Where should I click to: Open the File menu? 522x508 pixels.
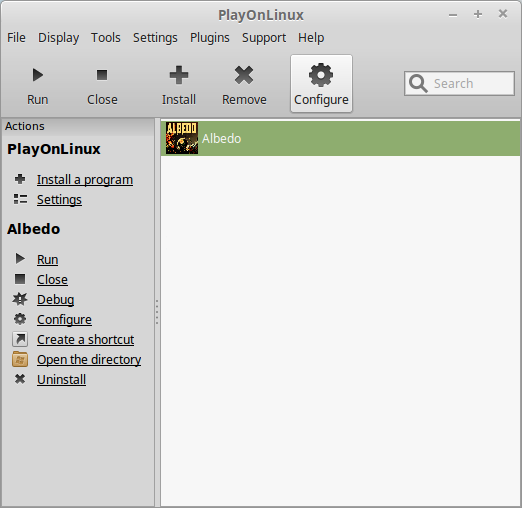click(x=16, y=38)
